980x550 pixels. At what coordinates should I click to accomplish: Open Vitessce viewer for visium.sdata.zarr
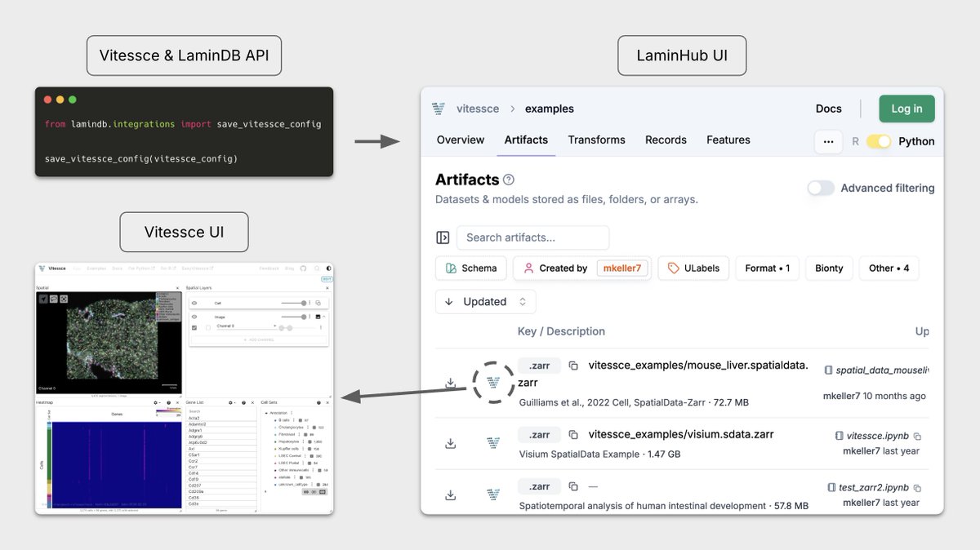point(492,443)
